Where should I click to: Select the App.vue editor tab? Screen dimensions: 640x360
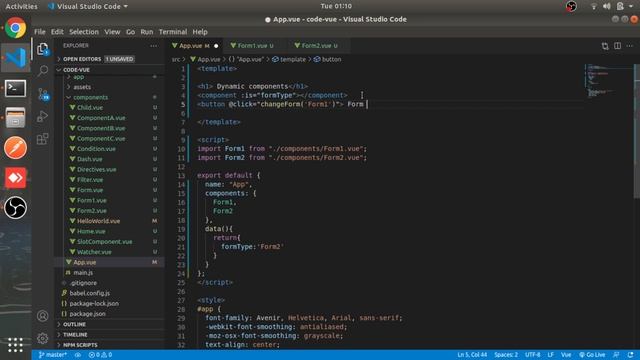tap(194, 46)
